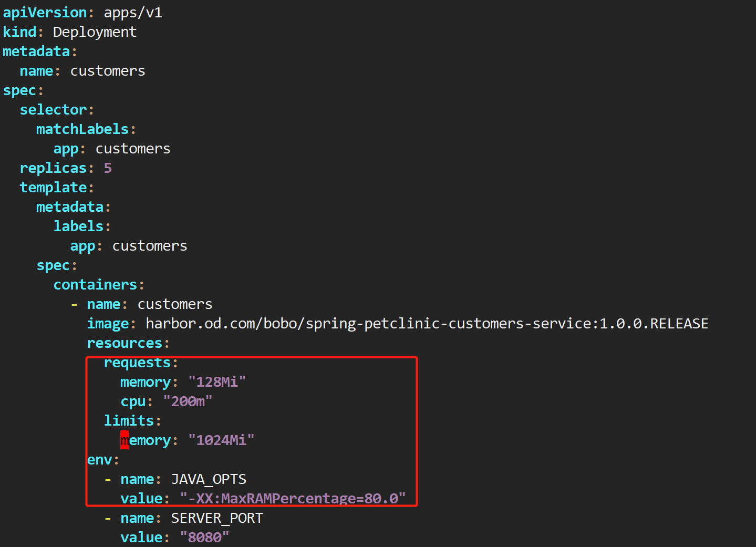
Task: Click the image key
Action: [108, 324]
